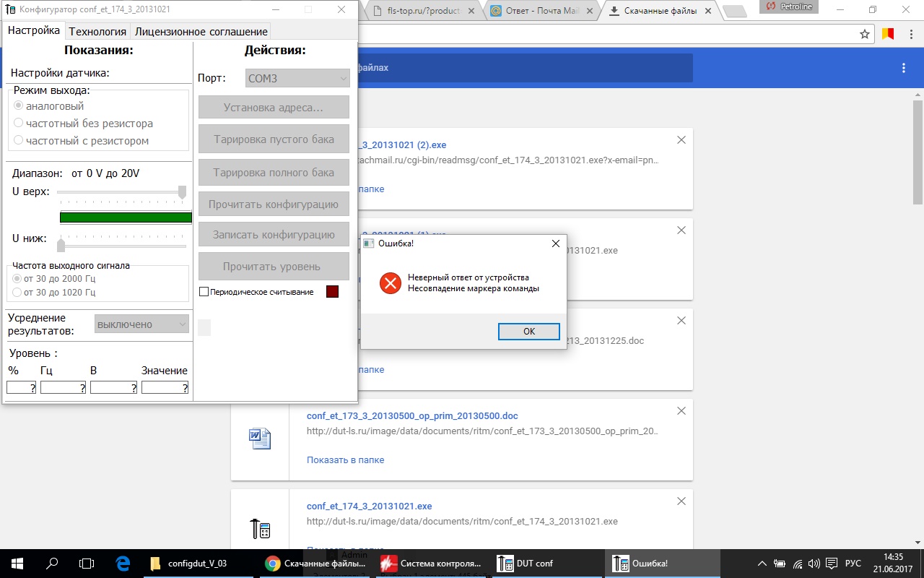Switch to the Технология tab
The image size is (924, 578).
(x=97, y=31)
